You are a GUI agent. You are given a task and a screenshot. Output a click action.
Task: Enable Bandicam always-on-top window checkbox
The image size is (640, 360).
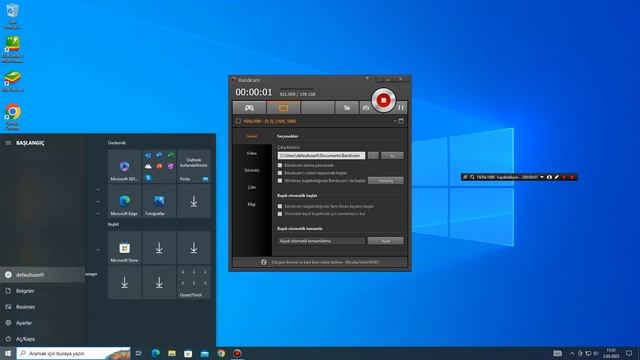point(280,165)
